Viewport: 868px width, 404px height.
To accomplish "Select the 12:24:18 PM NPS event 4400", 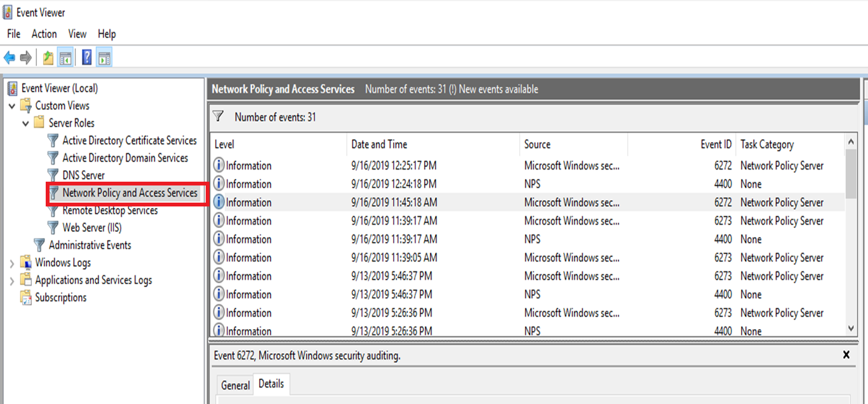I will click(394, 184).
